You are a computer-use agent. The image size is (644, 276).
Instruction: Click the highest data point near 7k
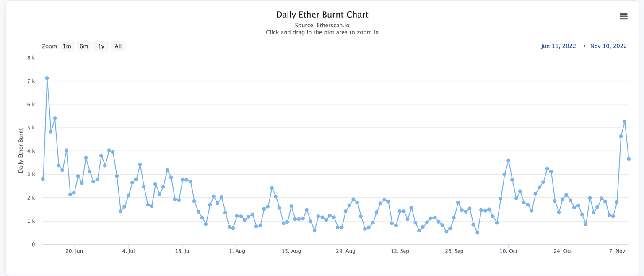click(47, 78)
